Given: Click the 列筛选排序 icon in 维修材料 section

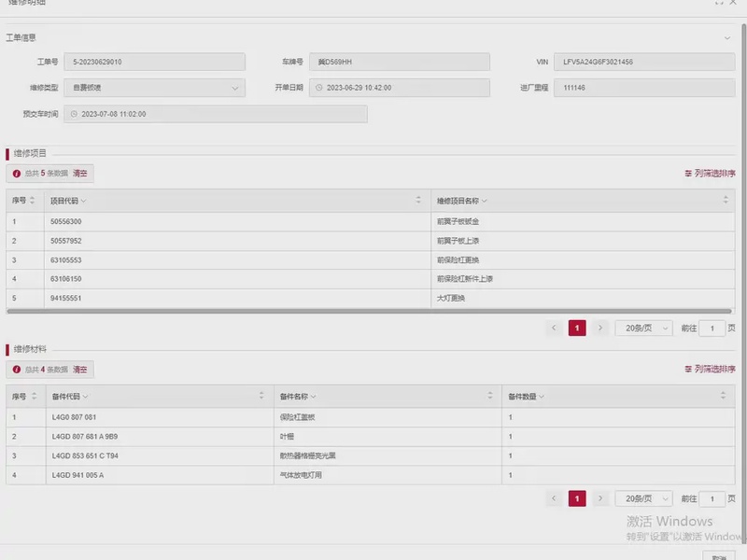Looking at the screenshot, I should [689, 370].
